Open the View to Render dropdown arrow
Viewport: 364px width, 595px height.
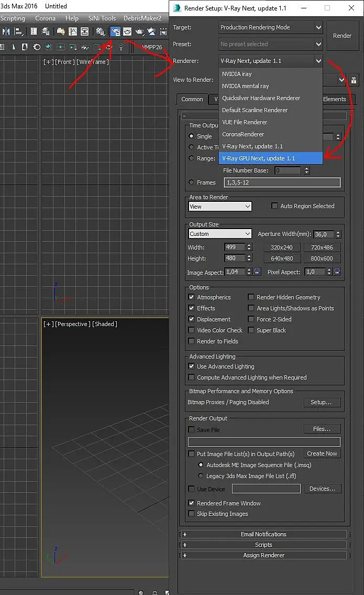pos(341,80)
